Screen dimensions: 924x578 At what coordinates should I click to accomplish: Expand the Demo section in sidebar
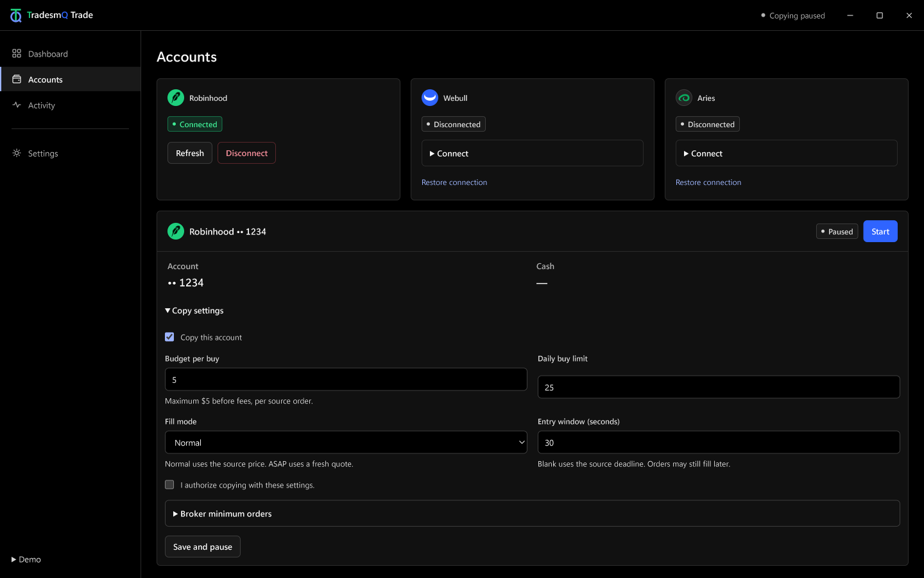[x=26, y=559]
